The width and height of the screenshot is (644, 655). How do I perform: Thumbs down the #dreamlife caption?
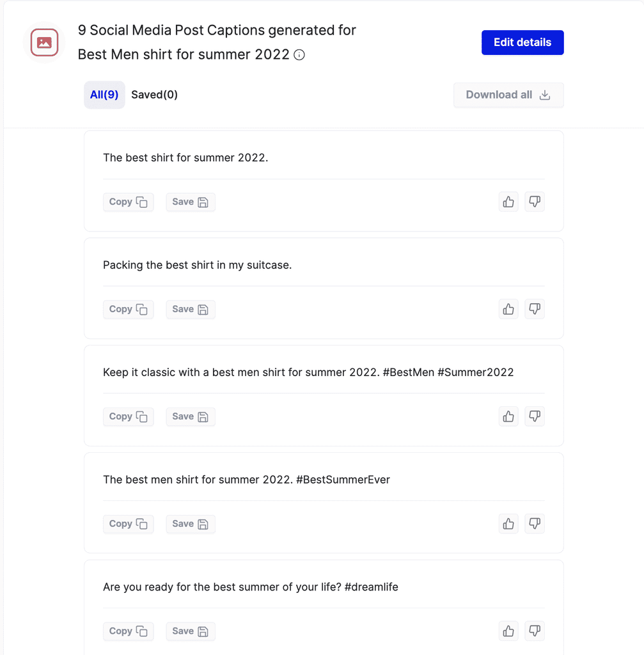535,631
